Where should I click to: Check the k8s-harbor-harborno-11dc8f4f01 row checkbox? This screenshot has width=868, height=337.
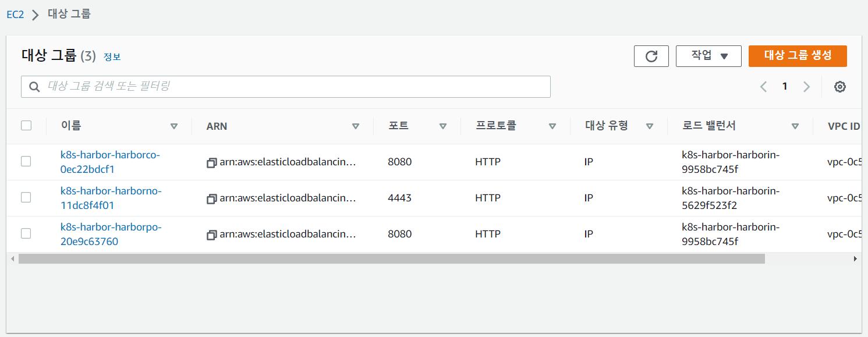[26, 197]
